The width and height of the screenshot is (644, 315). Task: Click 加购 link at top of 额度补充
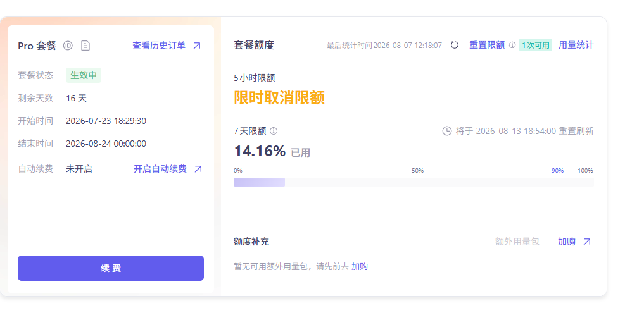click(566, 242)
